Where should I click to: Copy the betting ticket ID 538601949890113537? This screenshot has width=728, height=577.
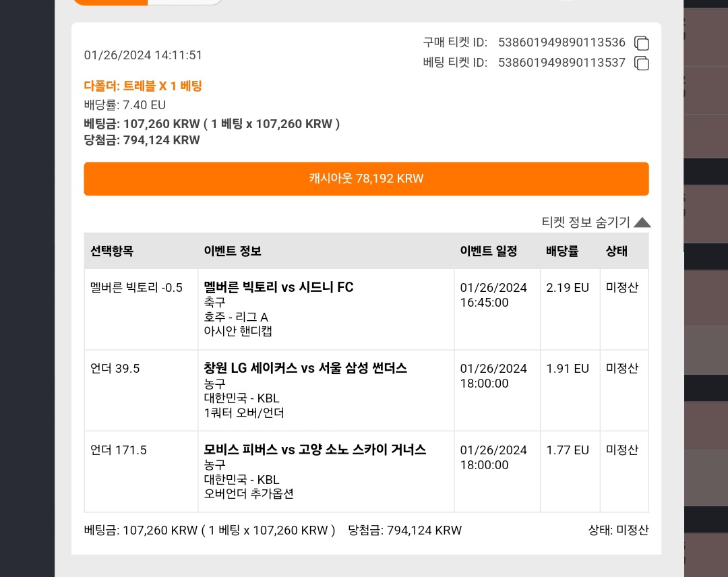pos(641,63)
